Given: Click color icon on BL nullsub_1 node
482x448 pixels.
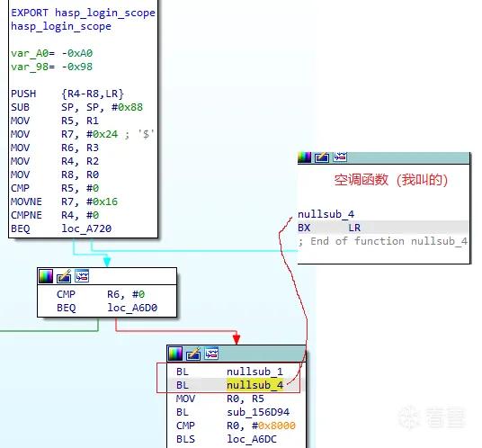Looking at the screenshot, I should click(175, 354).
